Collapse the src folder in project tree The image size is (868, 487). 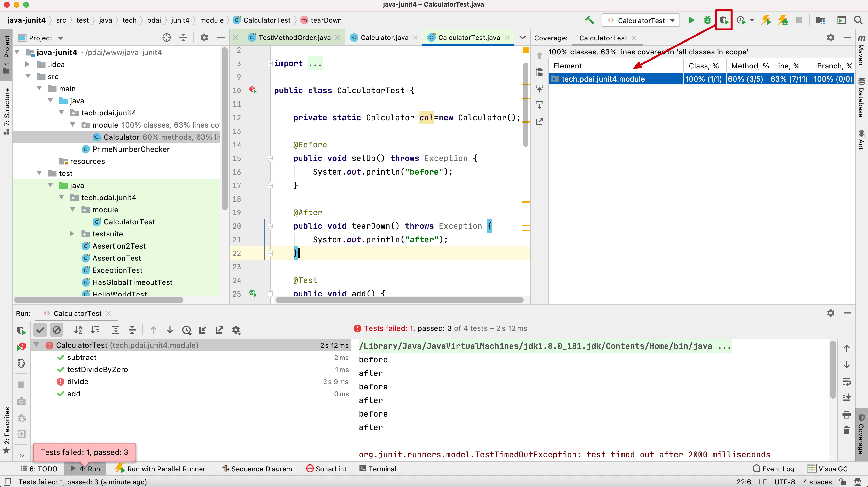[28, 76]
